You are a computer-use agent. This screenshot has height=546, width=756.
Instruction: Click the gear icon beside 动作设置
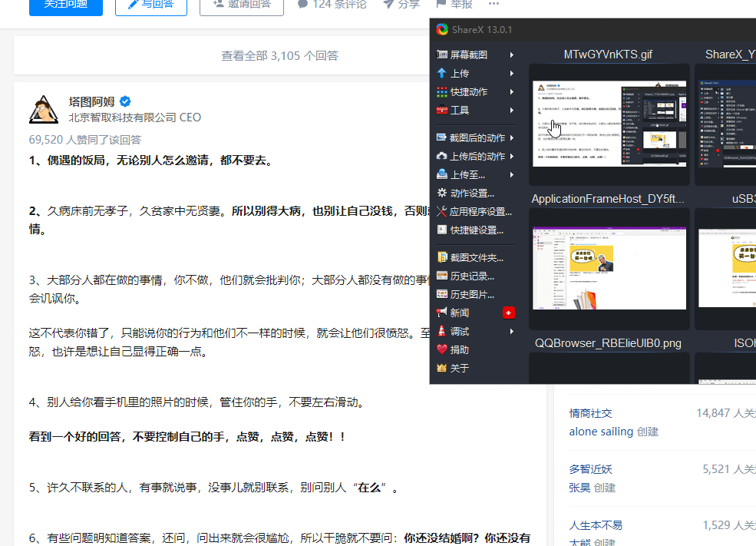pos(441,194)
